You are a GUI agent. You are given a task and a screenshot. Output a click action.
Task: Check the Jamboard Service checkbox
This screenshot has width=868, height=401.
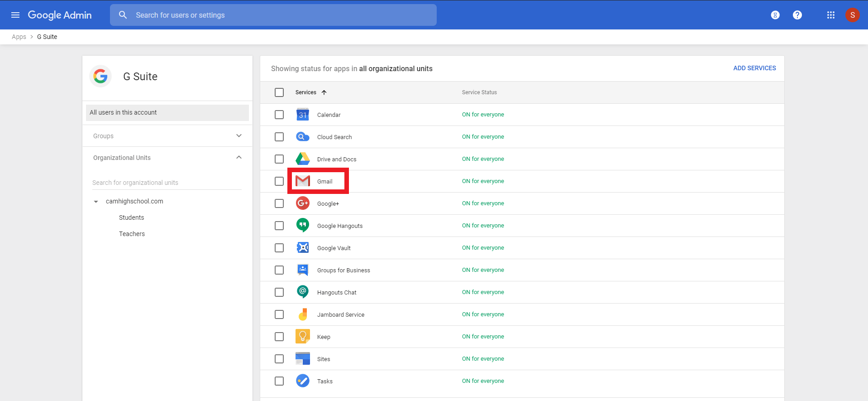coord(279,314)
